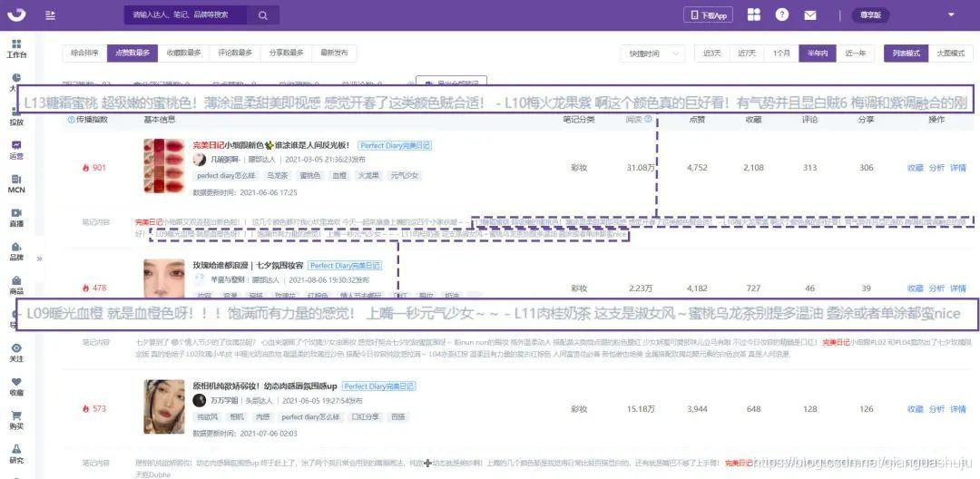This screenshot has width=980, height=479.
Task: Click the flame index 901 icon
Action: tap(85, 167)
